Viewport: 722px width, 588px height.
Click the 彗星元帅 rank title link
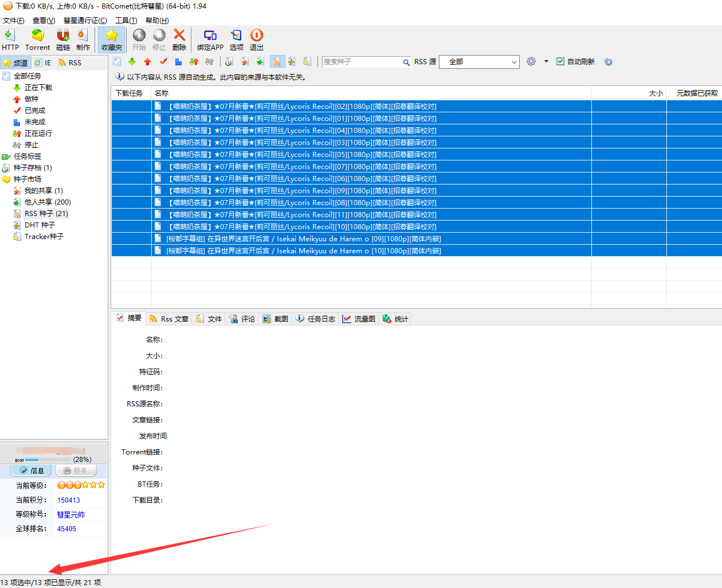coord(70,515)
